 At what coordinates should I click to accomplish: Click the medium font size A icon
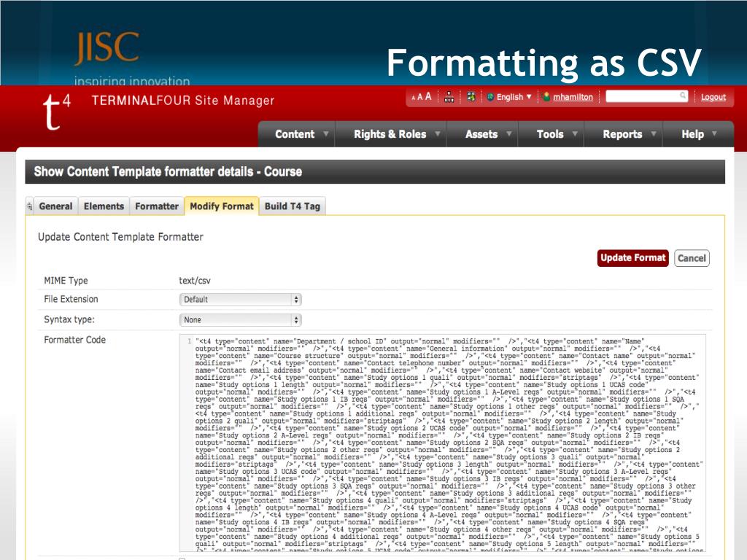419,97
